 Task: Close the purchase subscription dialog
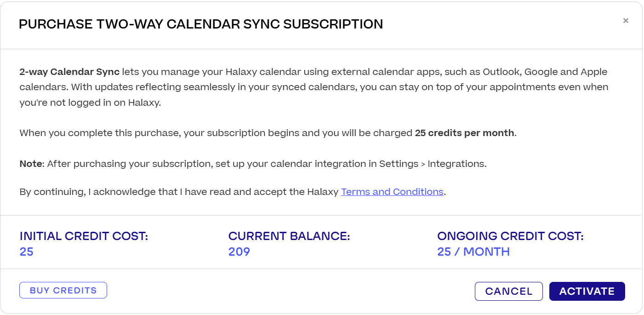coord(626,21)
